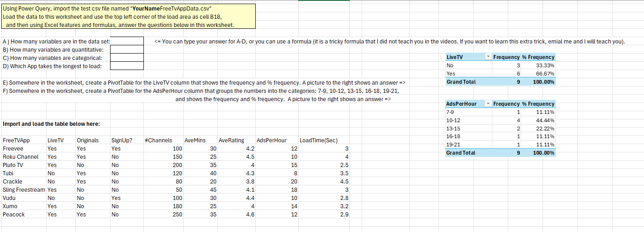The height and width of the screenshot is (232, 644).
Task: Select the 13-15 group in AdsPerHour pivot
Action: click(x=469, y=129)
